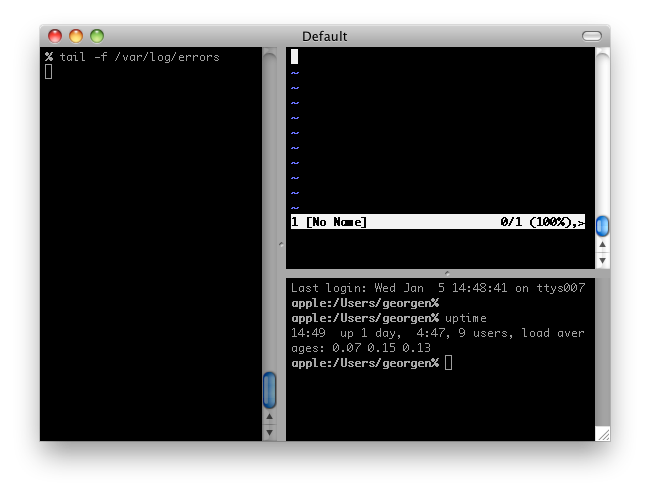The image size is (650, 496).
Task: Click the cursor at the last georgen% prompt
Action: [449, 363]
